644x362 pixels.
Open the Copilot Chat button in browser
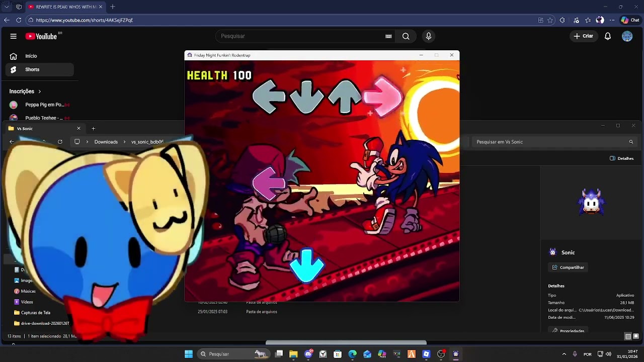(630, 20)
